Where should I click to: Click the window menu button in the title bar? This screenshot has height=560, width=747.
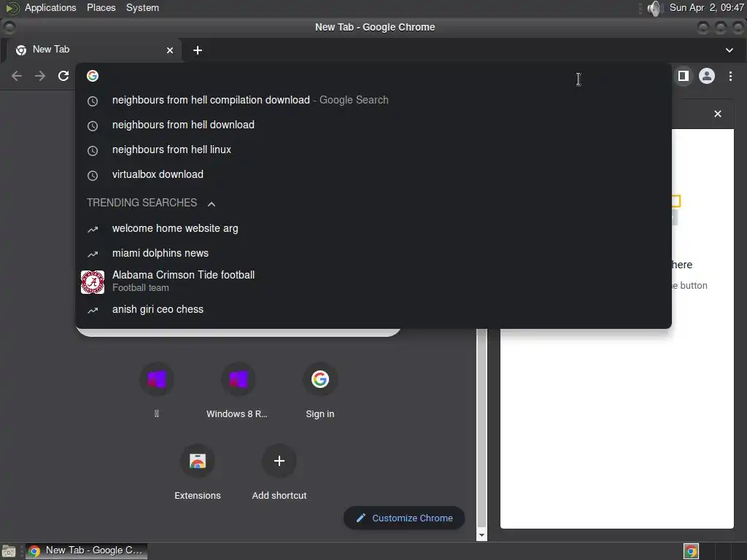[x=9, y=27]
